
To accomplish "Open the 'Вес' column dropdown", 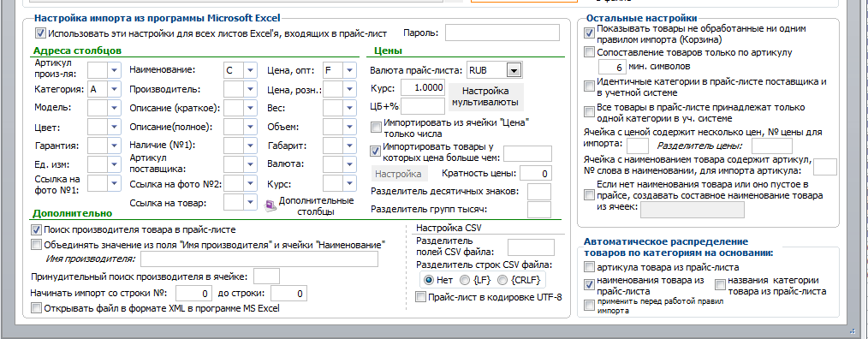I will (x=349, y=108).
